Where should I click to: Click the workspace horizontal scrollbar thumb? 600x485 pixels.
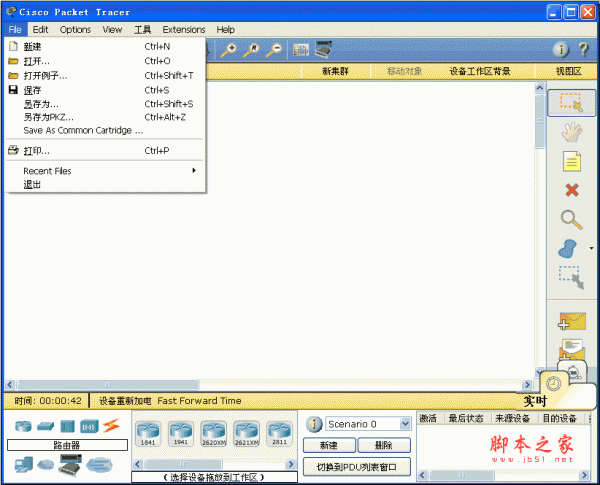(108, 384)
